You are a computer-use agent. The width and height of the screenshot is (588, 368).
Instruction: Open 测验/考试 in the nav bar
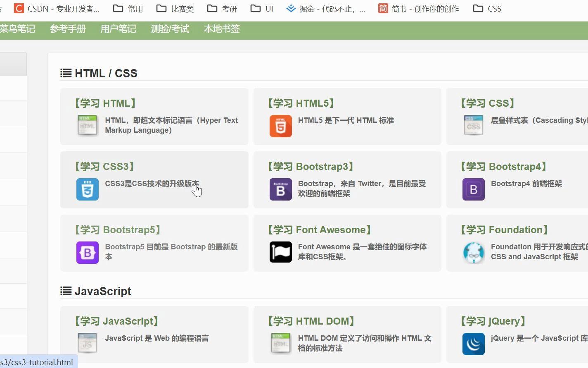point(170,29)
